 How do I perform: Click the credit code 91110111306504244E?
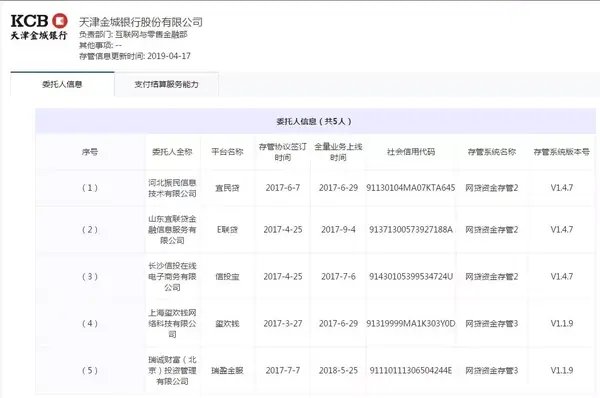(411, 370)
